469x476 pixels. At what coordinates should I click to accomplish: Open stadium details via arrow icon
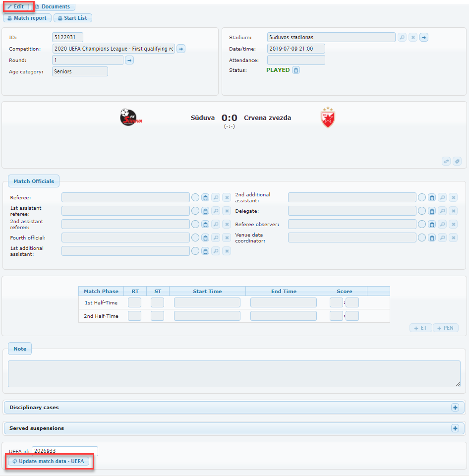point(424,37)
